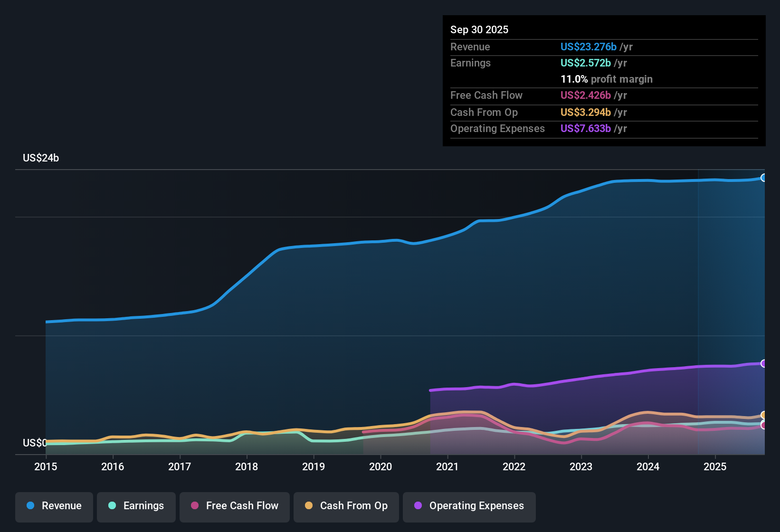
Task: Click the Cash From Op endpoint marker
Action: (764, 415)
